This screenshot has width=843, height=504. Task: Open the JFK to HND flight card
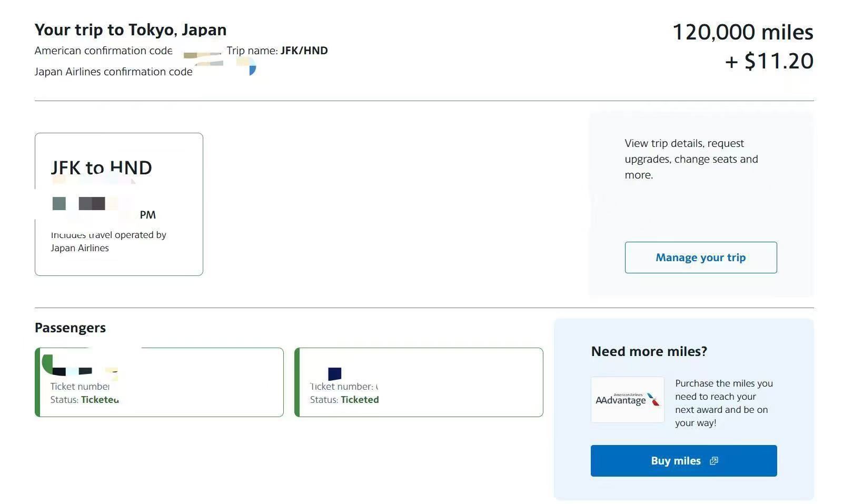pyautogui.click(x=118, y=204)
